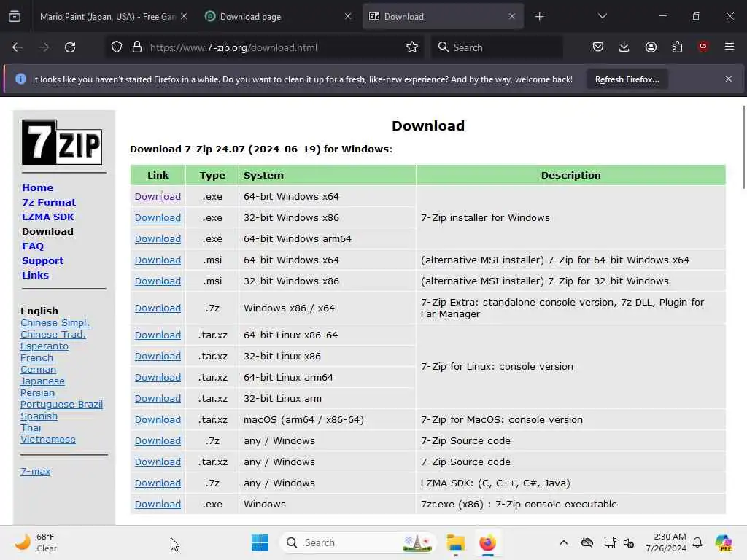Click the page vertical scrollbar
This screenshot has width=747, height=560.
coord(743,147)
